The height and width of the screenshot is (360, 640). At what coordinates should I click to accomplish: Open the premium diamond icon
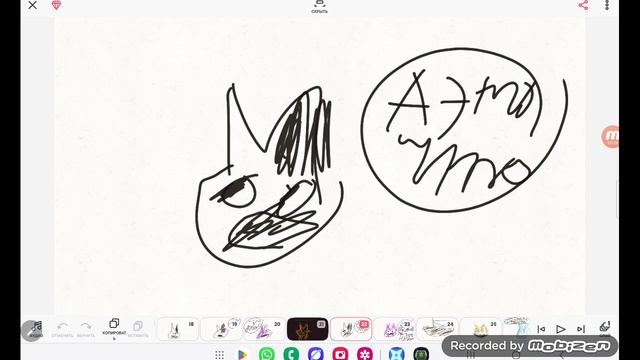click(x=56, y=5)
